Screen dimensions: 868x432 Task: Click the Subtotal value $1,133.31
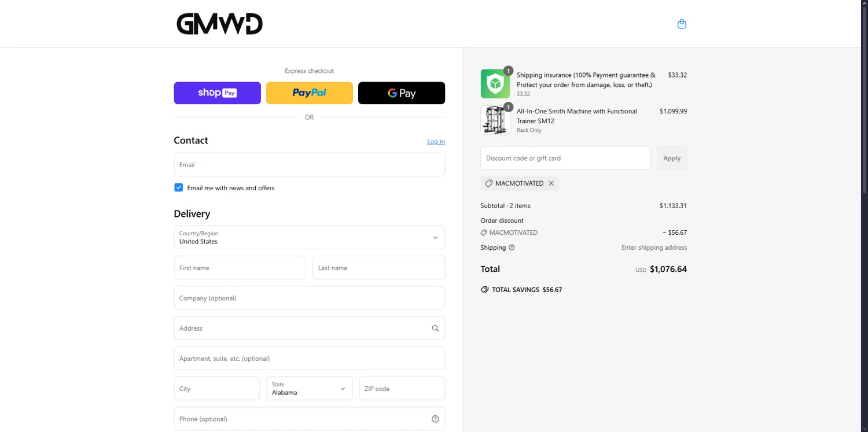pyautogui.click(x=673, y=206)
